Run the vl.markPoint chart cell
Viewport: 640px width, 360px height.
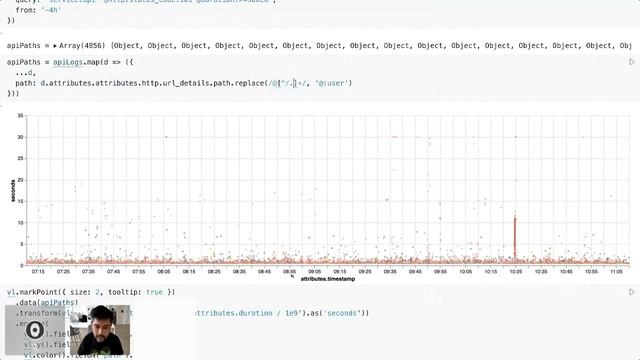(x=632, y=292)
